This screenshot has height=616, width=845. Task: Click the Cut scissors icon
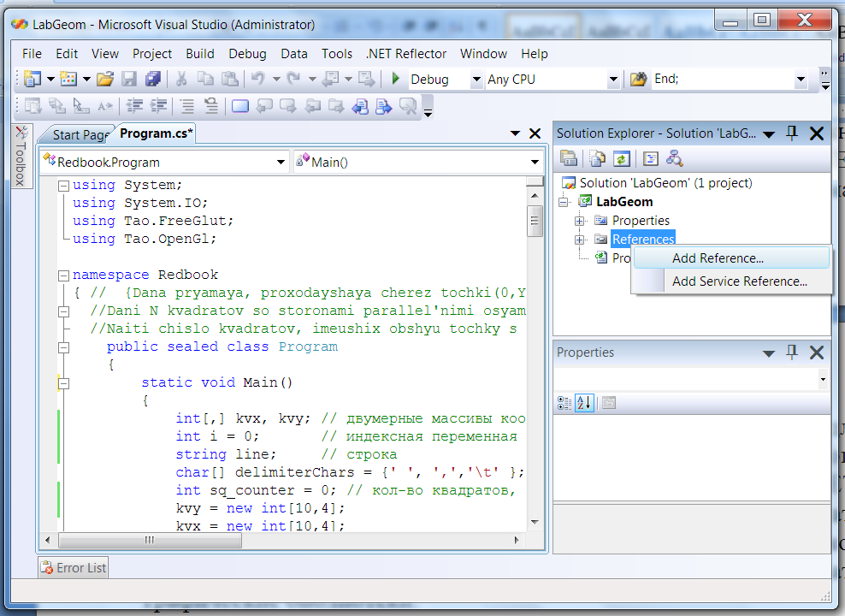coord(181,80)
